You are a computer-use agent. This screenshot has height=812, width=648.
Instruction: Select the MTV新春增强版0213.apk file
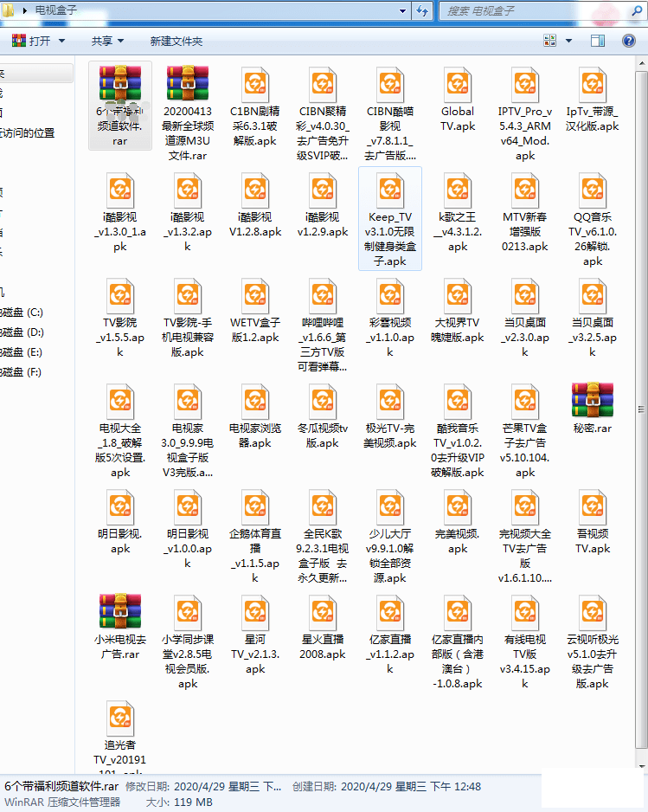pyautogui.click(x=525, y=212)
